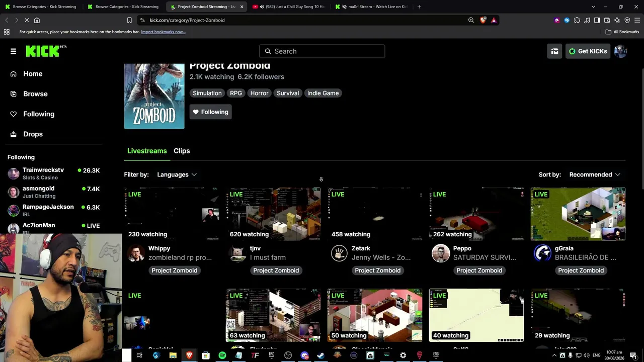Screen dimensions: 644x362
Task: Open the media control music note icon
Action: (587, 20)
